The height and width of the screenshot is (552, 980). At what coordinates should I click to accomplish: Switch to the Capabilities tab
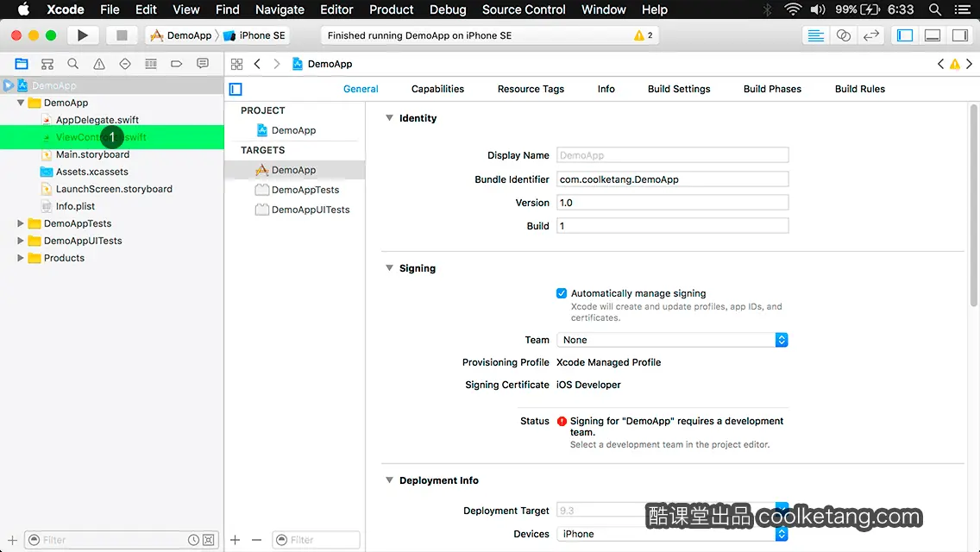(x=437, y=89)
